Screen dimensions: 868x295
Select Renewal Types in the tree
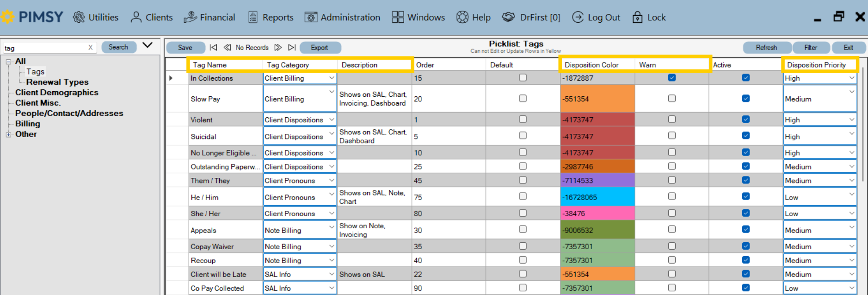[x=57, y=82]
